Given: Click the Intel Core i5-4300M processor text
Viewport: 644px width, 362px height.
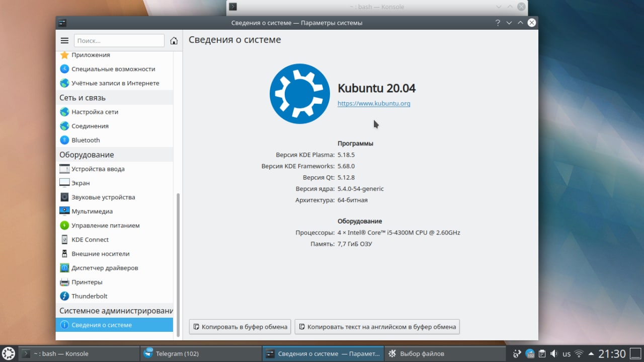Looking at the screenshot, I should (399, 233).
